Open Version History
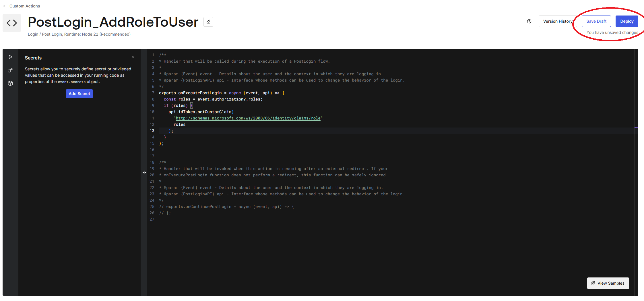644x301 pixels. 558,21
